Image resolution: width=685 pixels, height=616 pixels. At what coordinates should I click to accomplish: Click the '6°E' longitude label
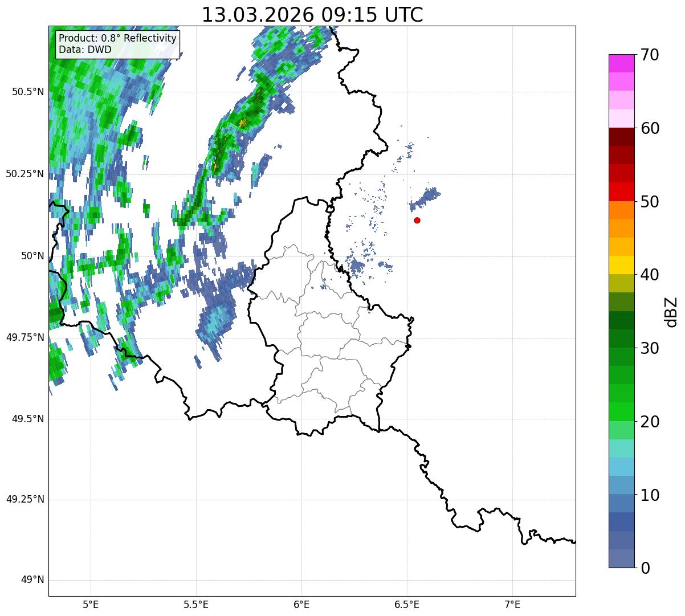click(302, 605)
